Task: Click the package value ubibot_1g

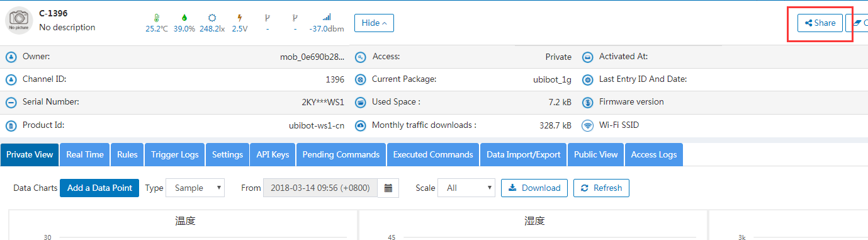Action: pos(552,80)
